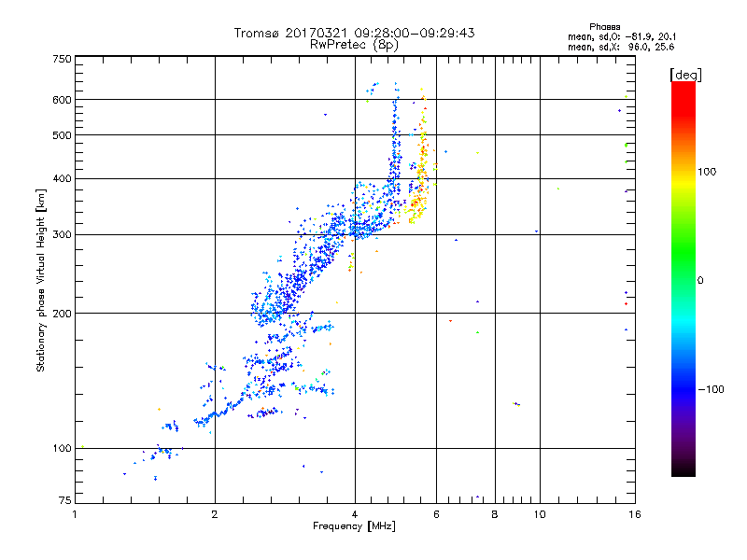This screenshot has width=747, height=560.
Task: Click the 'Stationary phase Virtual Height [km]' y-axis label
Action: pos(41,280)
